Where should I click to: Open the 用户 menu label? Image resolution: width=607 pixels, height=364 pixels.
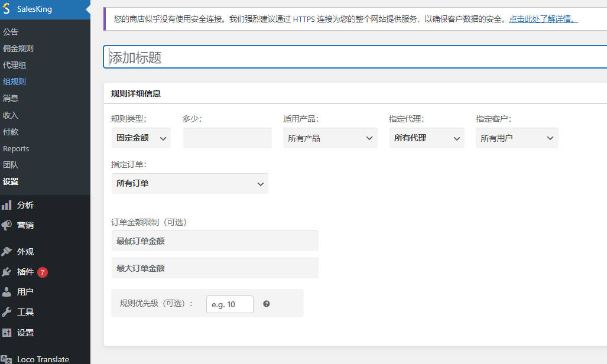25,291
